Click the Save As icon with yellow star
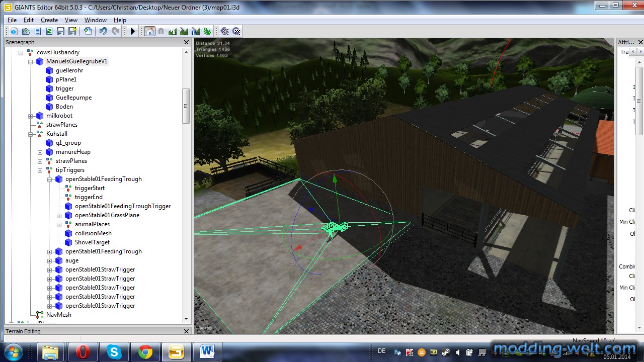This screenshot has height=362, width=644. coord(72,31)
